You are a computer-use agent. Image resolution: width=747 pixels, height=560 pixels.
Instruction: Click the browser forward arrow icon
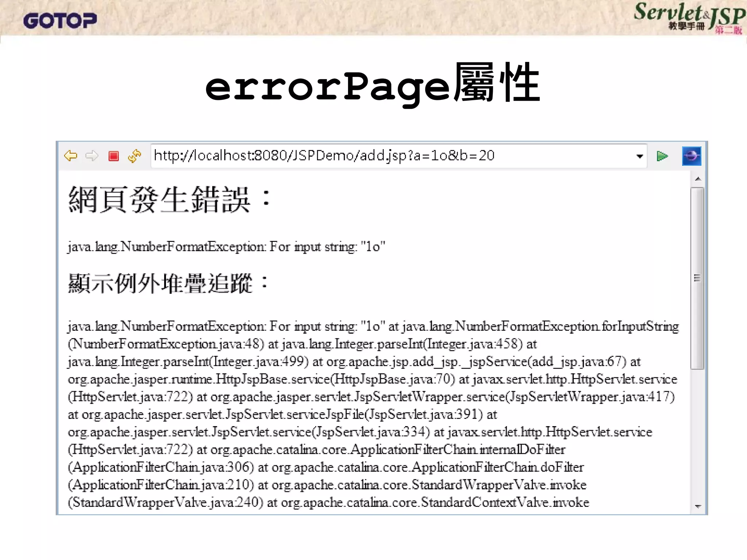point(92,156)
